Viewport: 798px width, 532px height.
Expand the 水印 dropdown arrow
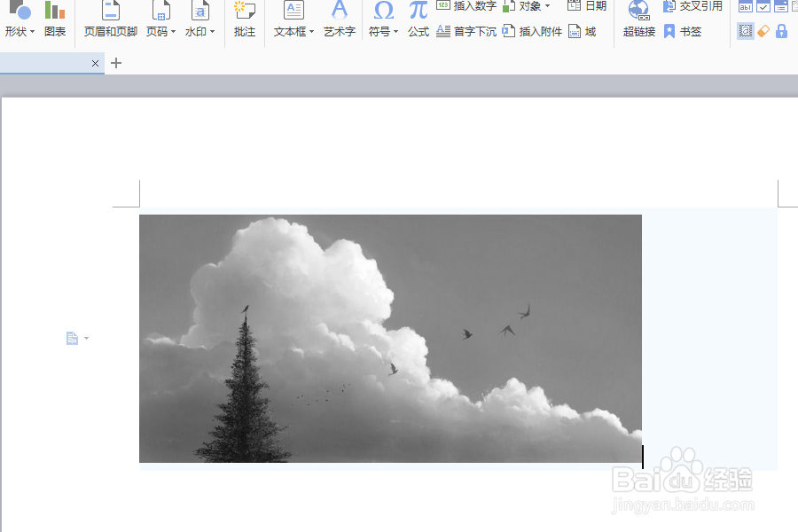tap(212, 32)
